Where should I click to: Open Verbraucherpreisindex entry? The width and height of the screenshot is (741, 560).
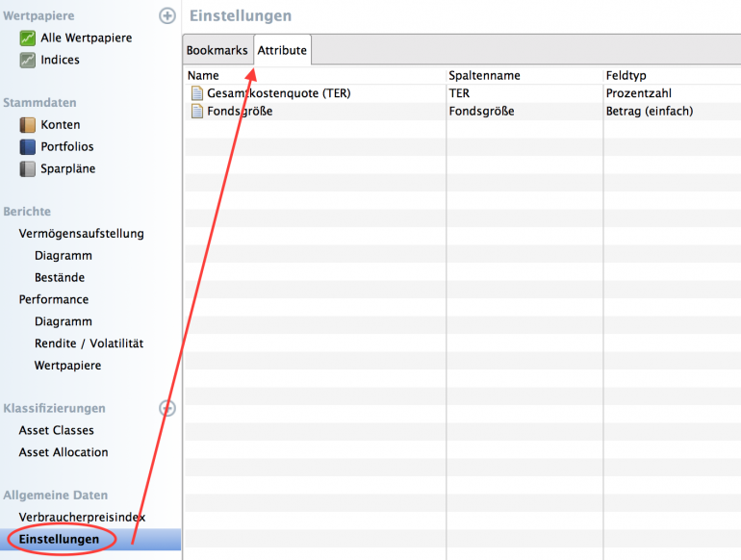tap(82, 518)
